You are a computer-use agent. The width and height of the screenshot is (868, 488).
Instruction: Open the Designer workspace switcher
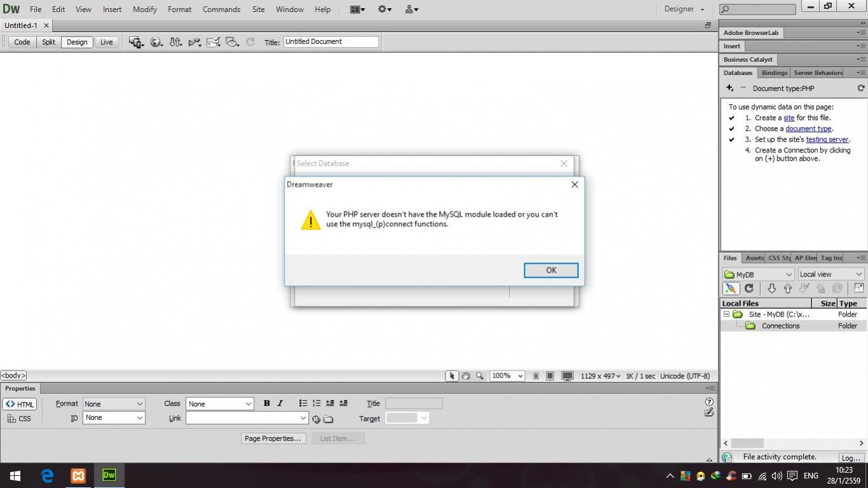684,9
